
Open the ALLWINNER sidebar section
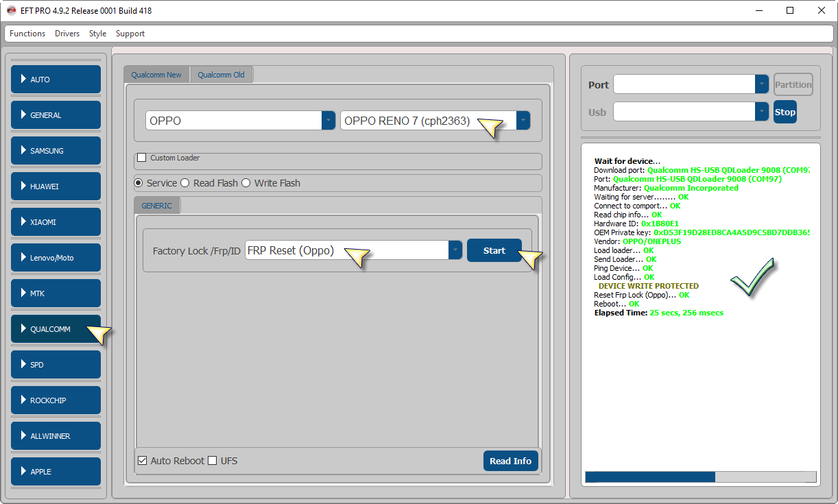[56, 436]
